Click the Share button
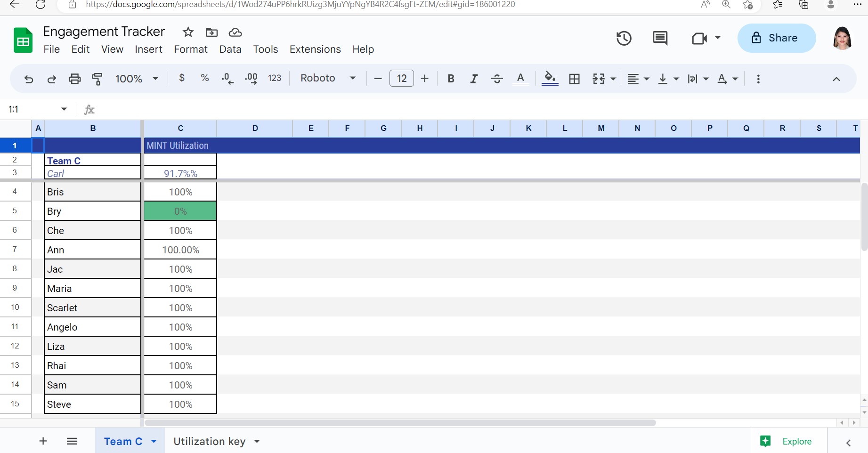Viewport: 868px width, 453px height. (777, 38)
